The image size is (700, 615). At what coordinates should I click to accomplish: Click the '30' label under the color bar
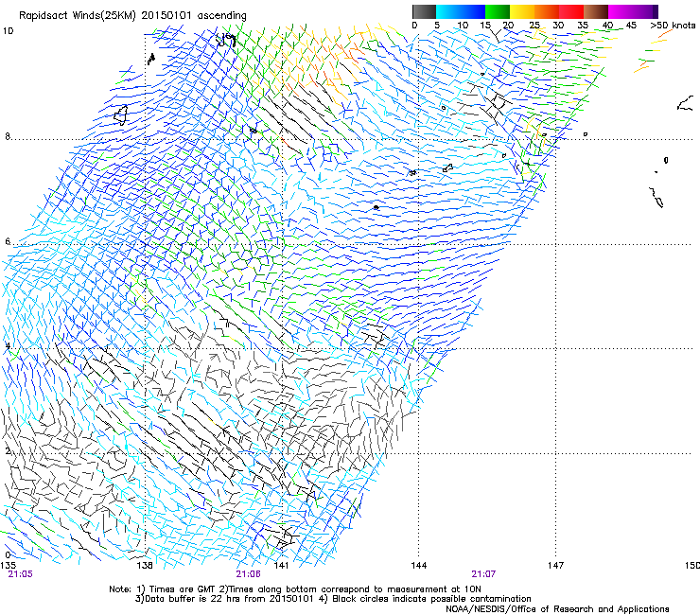[558, 26]
